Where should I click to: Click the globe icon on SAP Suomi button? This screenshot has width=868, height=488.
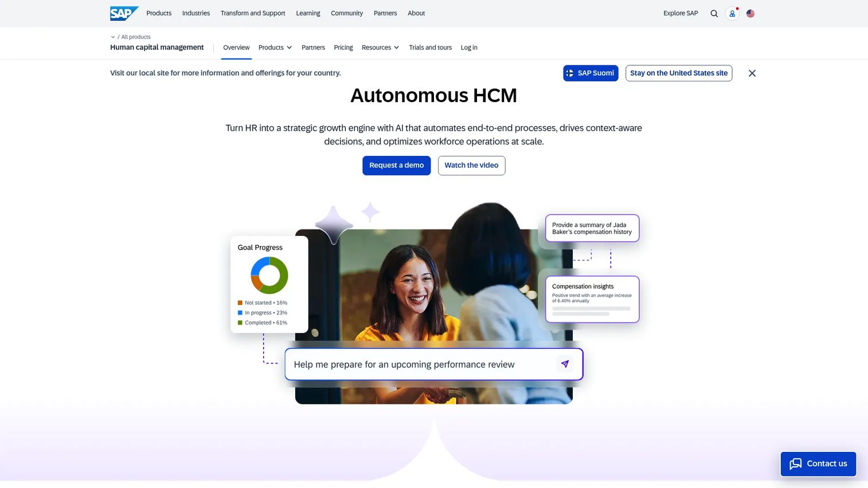tap(570, 73)
